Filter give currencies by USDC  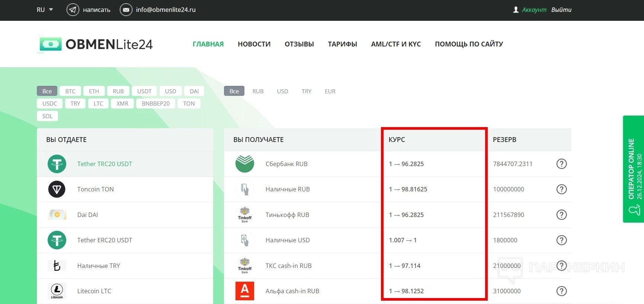point(50,103)
